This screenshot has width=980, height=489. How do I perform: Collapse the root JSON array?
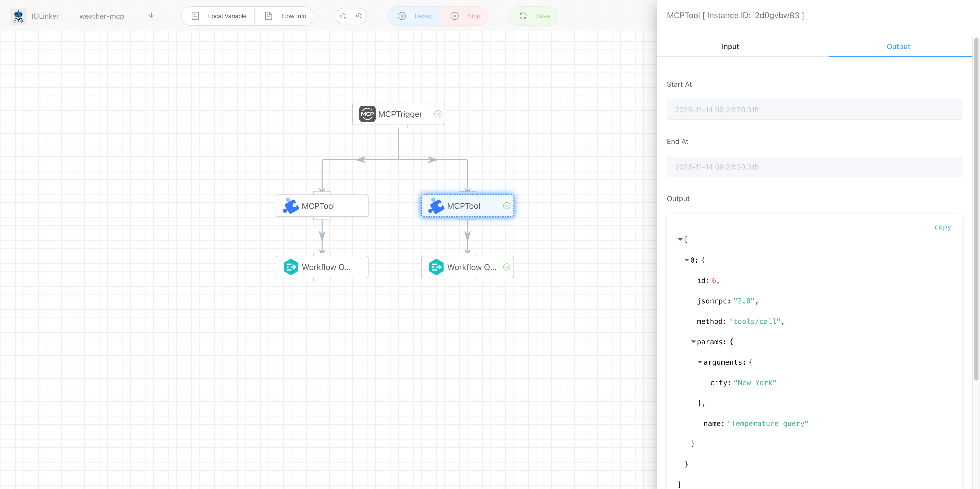click(680, 239)
